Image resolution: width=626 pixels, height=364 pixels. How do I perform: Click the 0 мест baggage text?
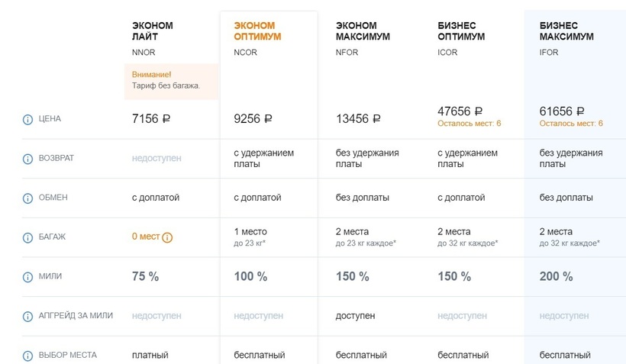[145, 237]
